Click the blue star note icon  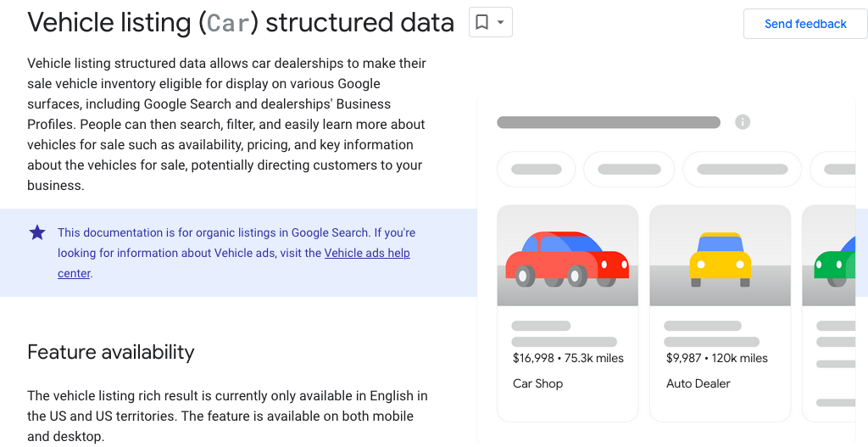tap(37, 232)
